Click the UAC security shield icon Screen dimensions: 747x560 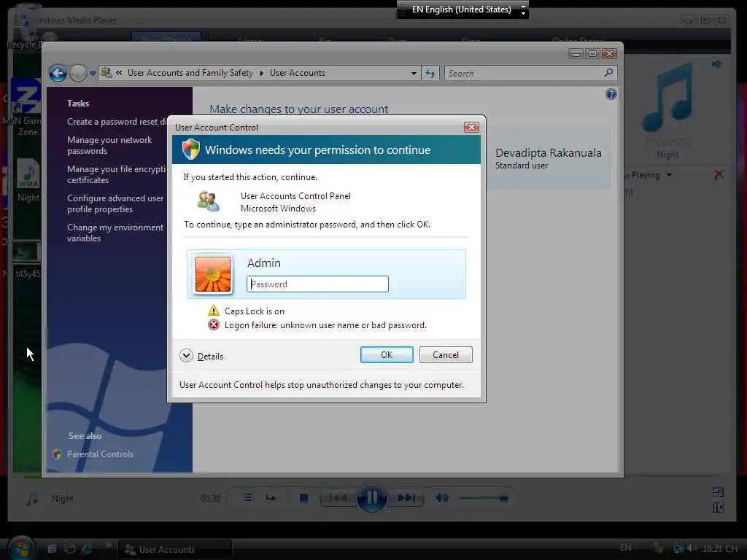191,149
